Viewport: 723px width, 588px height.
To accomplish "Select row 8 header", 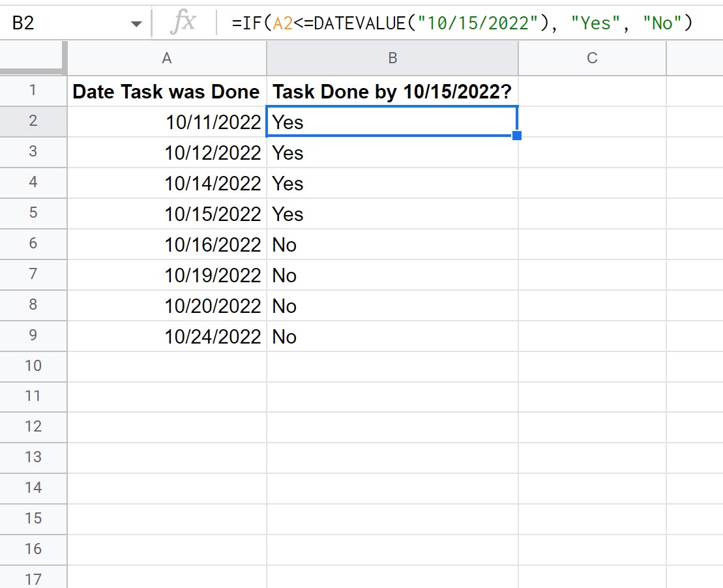I will coord(33,305).
